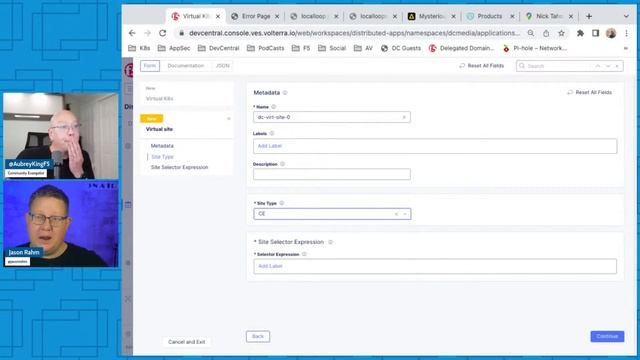Viewport: 640px width, 360px height.
Task: Click the Back button
Action: [x=258, y=336]
